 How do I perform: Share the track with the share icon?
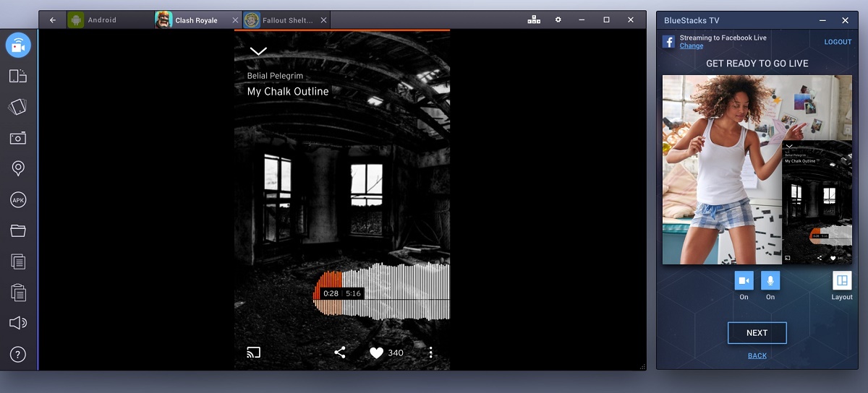[x=340, y=353]
